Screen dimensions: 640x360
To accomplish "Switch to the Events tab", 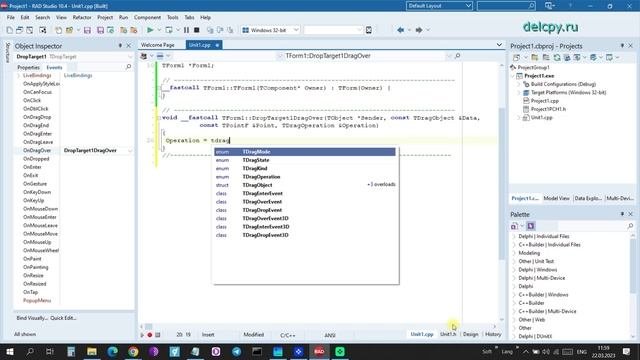I will 54,67.
